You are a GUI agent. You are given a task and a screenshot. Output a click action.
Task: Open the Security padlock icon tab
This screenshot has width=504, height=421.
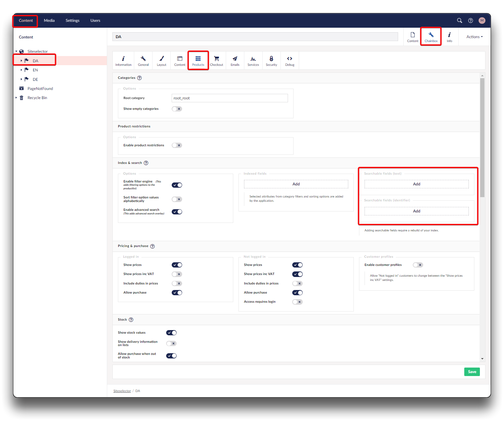[271, 61]
